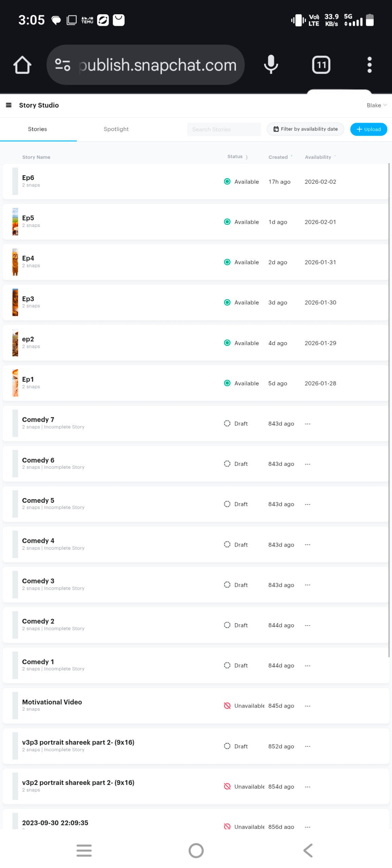The image size is (392, 868).
Task: Click the Search Stories field
Action: 224,129
